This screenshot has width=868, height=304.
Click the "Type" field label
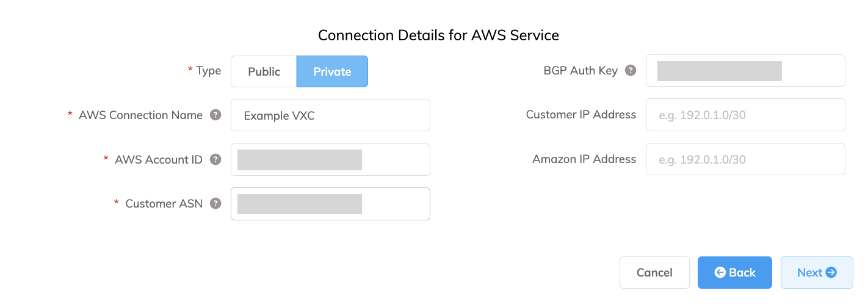pyautogui.click(x=209, y=71)
